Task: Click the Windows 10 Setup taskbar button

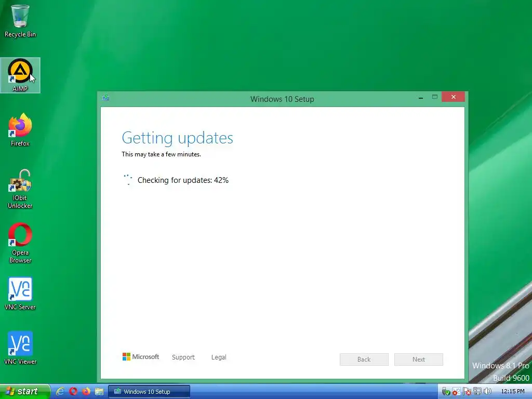Action: click(x=149, y=392)
